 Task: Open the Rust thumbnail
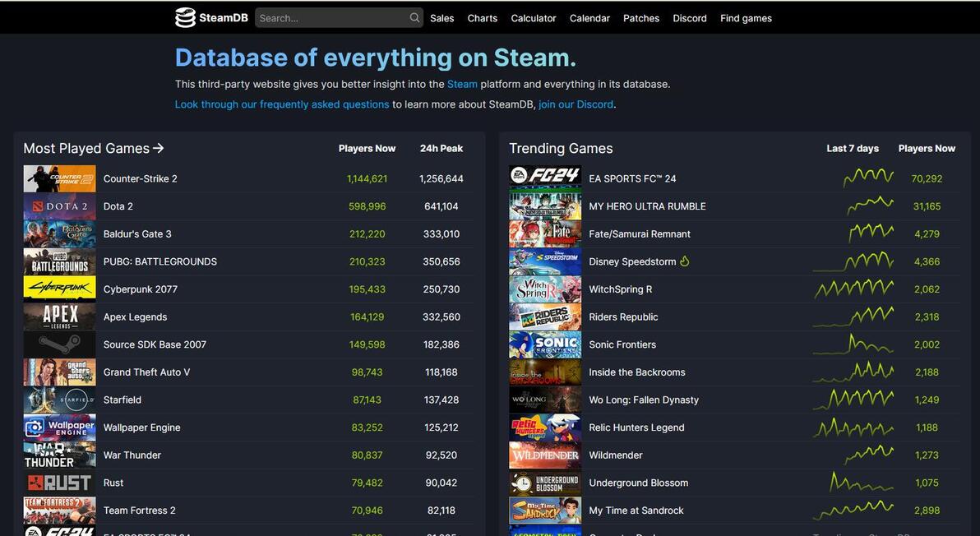(59, 483)
